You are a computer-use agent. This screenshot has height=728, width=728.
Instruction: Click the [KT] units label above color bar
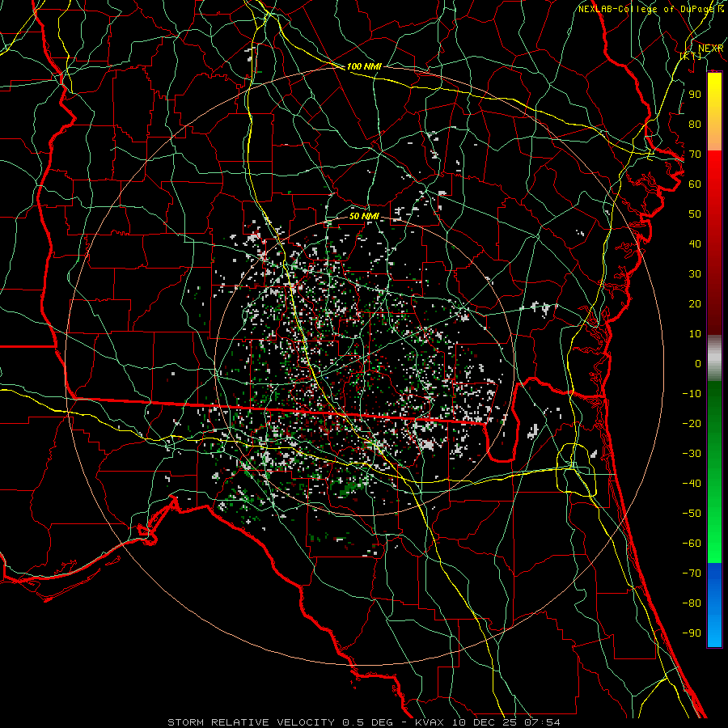[x=691, y=56]
